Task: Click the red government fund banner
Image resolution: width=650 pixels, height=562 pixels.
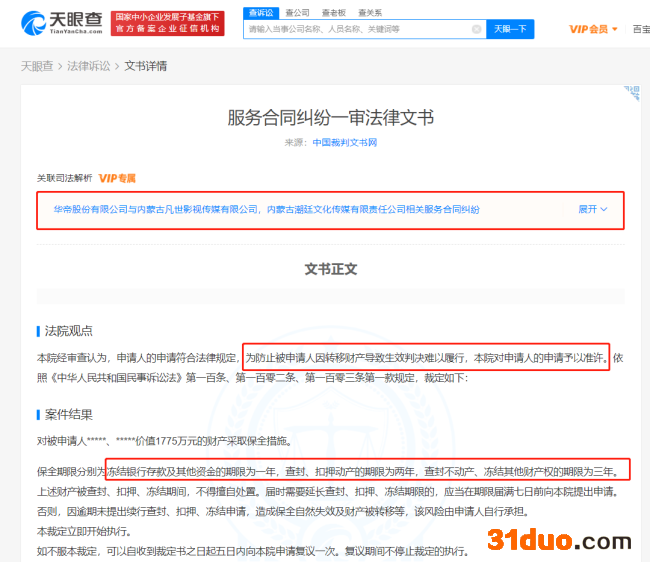Action: 167,23
